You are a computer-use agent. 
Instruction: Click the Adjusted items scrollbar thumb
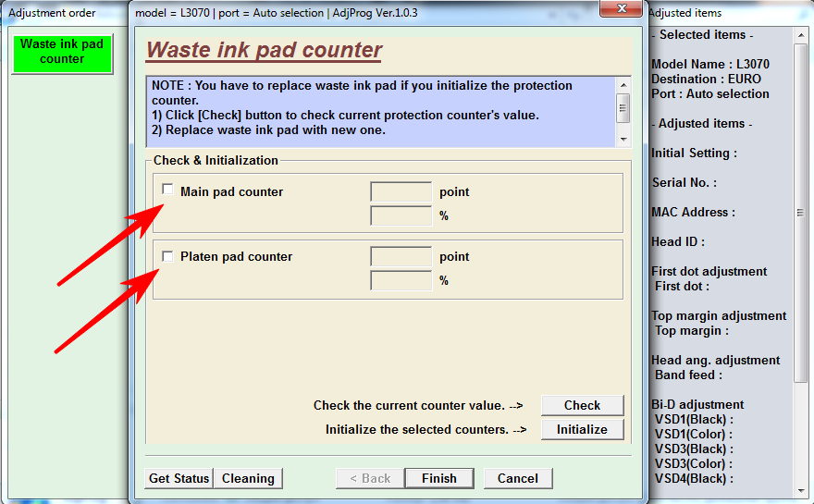801,213
